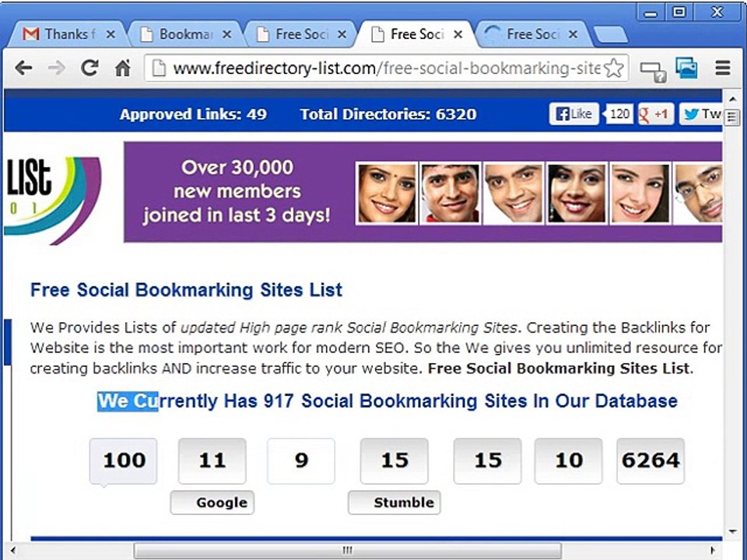Open the home page via house icon
This screenshot has height=560, width=747.
(122, 68)
